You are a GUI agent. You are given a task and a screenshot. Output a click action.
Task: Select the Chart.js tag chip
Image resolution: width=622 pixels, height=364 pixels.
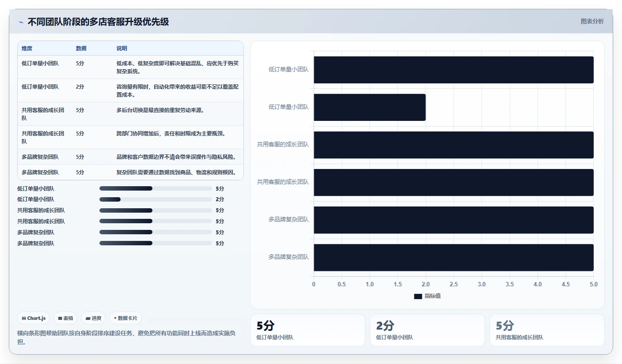tap(34, 318)
